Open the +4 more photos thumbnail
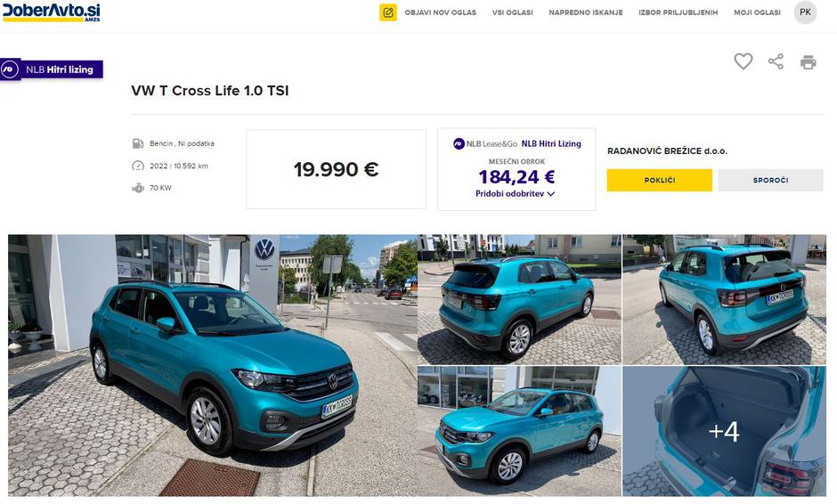The height and width of the screenshot is (504, 837). [x=725, y=431]
